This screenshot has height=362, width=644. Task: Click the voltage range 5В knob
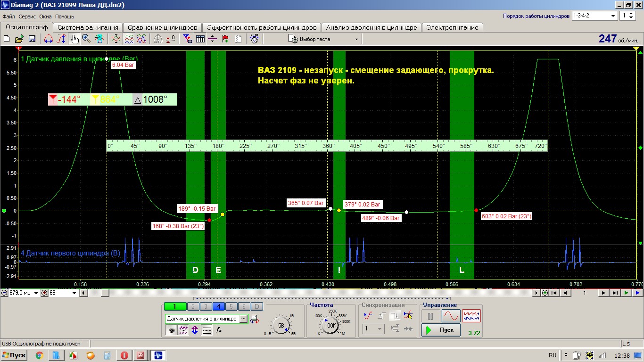(281, 325)
